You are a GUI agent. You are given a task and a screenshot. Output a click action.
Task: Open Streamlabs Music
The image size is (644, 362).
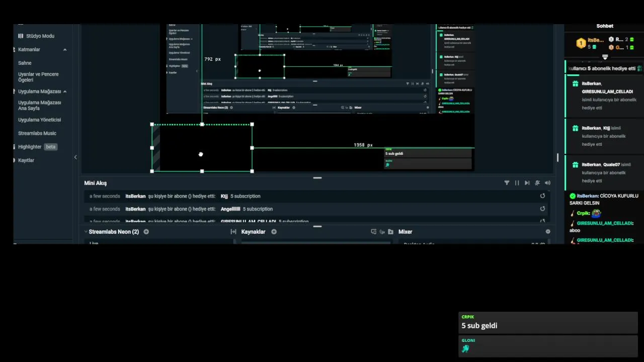click(x=37, y=133)
